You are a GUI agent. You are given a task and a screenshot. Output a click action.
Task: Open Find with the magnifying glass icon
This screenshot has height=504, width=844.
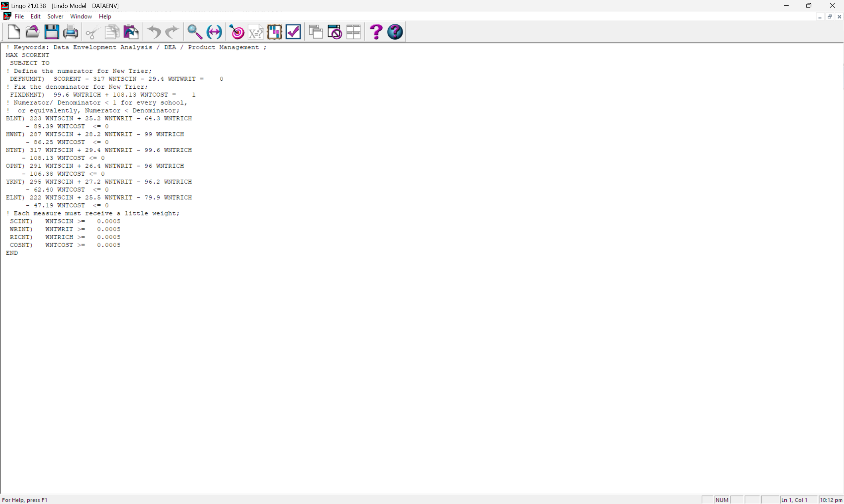pyautogui.click(x=195, y=32)
